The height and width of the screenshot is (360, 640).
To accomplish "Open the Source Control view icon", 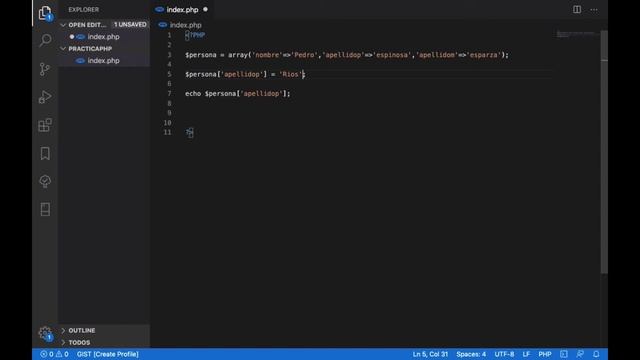I will 45,69.
